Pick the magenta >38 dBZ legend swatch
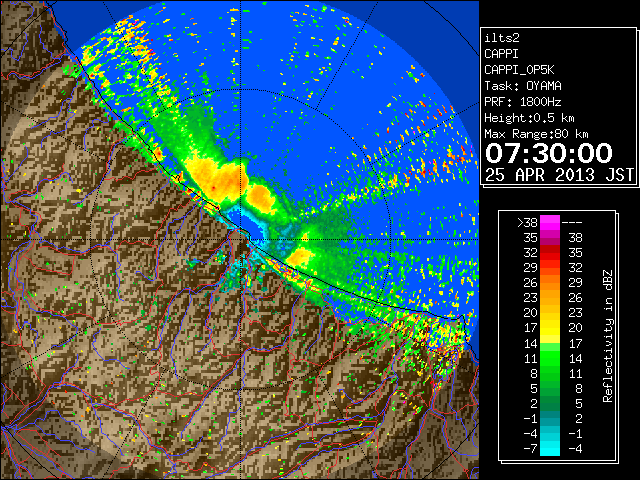Image resolution: width=640 pixels, height=480 pixels. [550, 223]
